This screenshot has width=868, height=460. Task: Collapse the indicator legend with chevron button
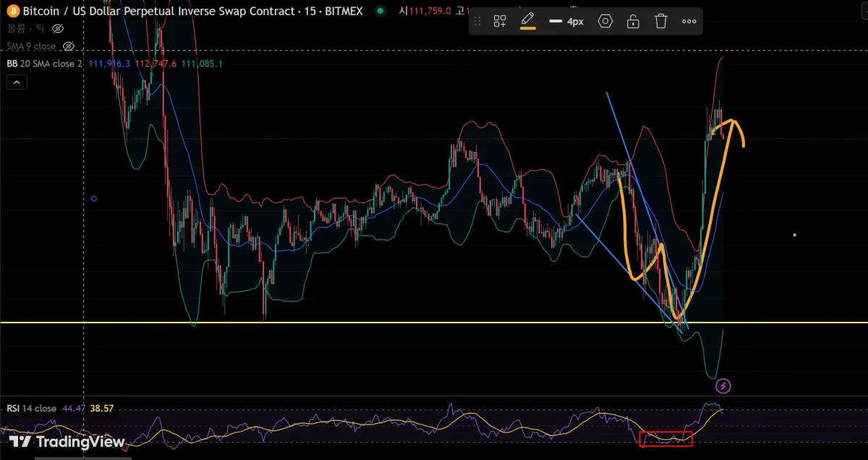tap(17, 82)
